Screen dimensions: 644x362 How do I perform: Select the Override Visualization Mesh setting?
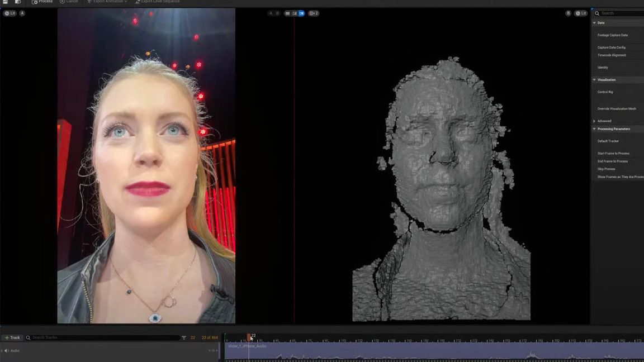617,108
